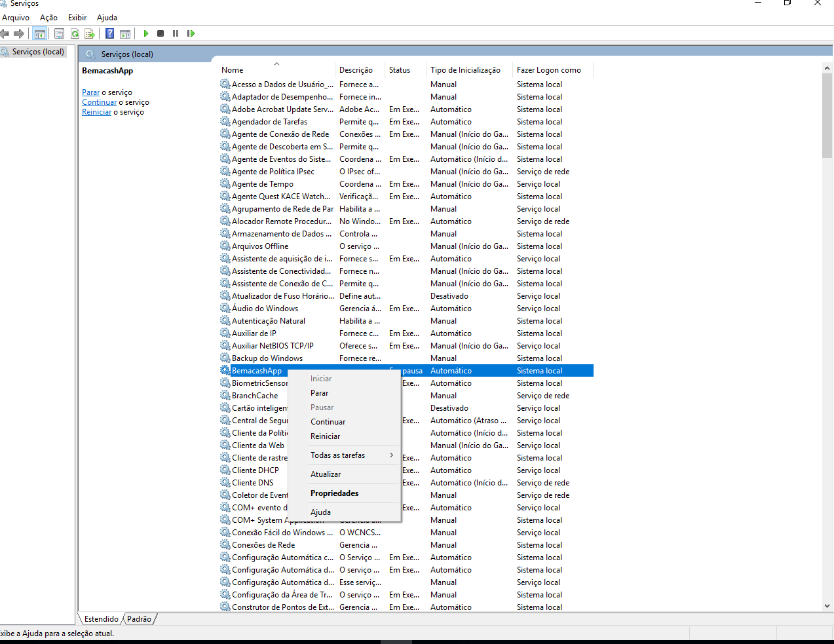Select the Construtor de Pontos de Ext... service
Screen dimensions: 834x644
pos(406,607)
